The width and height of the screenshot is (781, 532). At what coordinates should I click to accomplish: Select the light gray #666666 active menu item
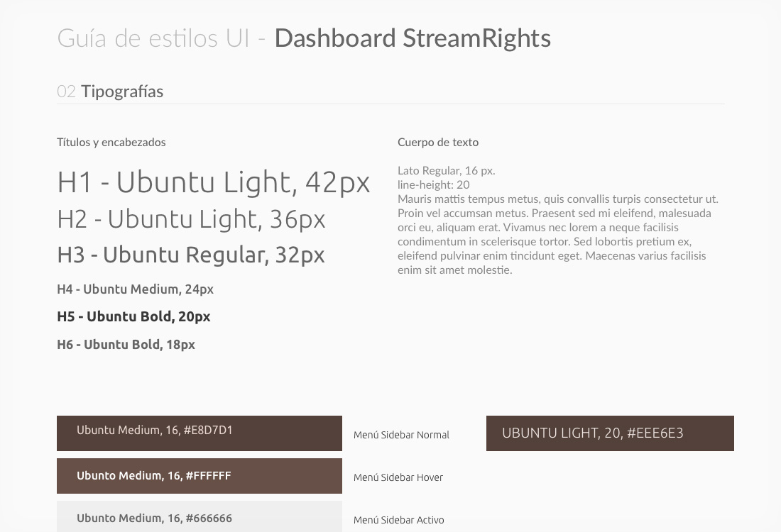[x=199, y=517]
